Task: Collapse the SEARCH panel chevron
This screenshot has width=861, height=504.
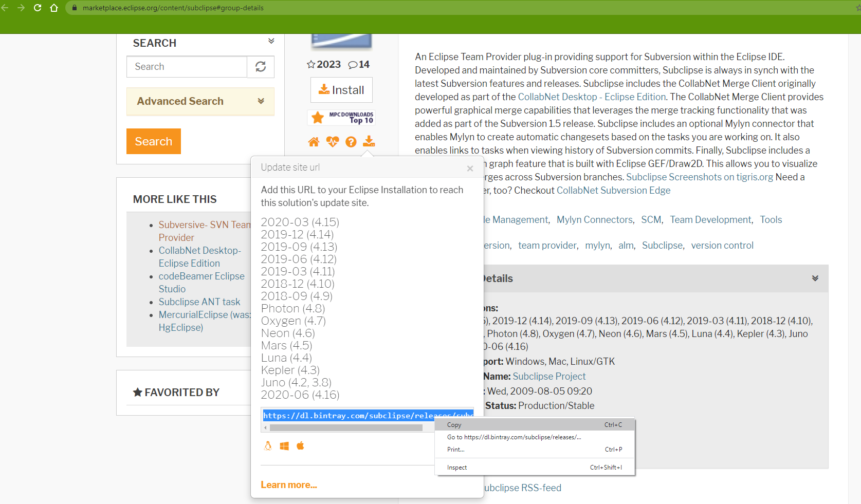Action: (271, 41)
